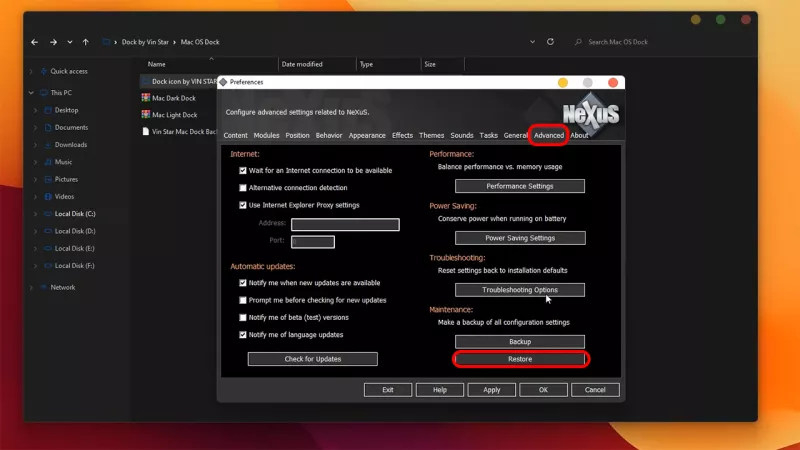Select the Mac Dark Dock archive icon

[146, 98]
